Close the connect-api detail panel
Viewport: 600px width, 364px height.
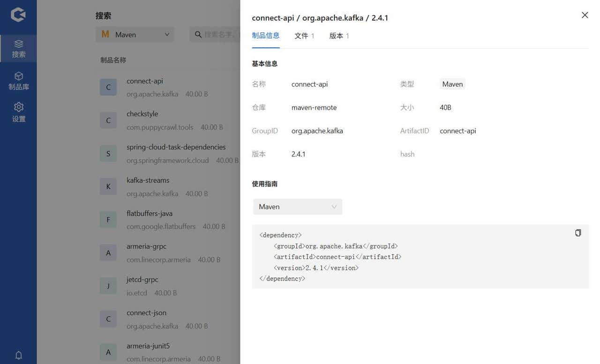coord(585,15)
